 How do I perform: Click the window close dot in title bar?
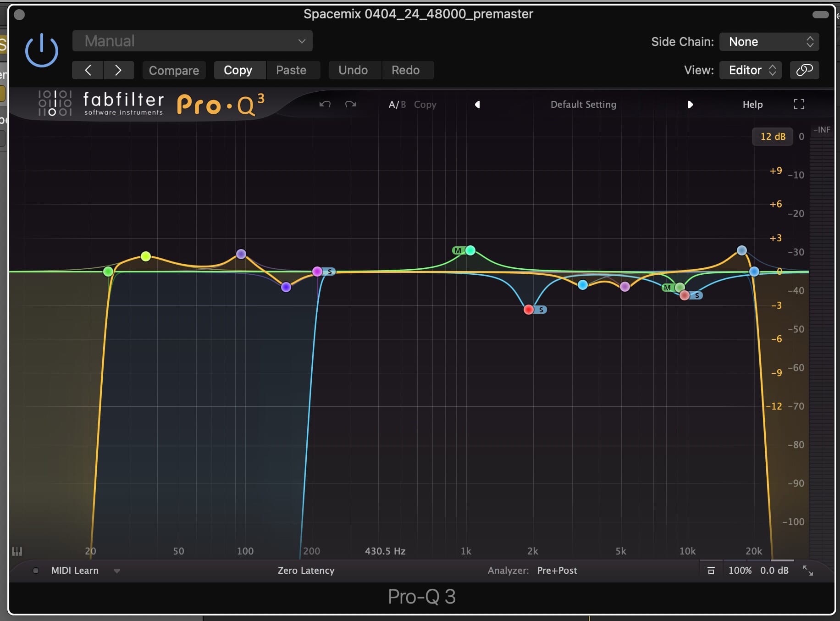[x=19, y=15]
